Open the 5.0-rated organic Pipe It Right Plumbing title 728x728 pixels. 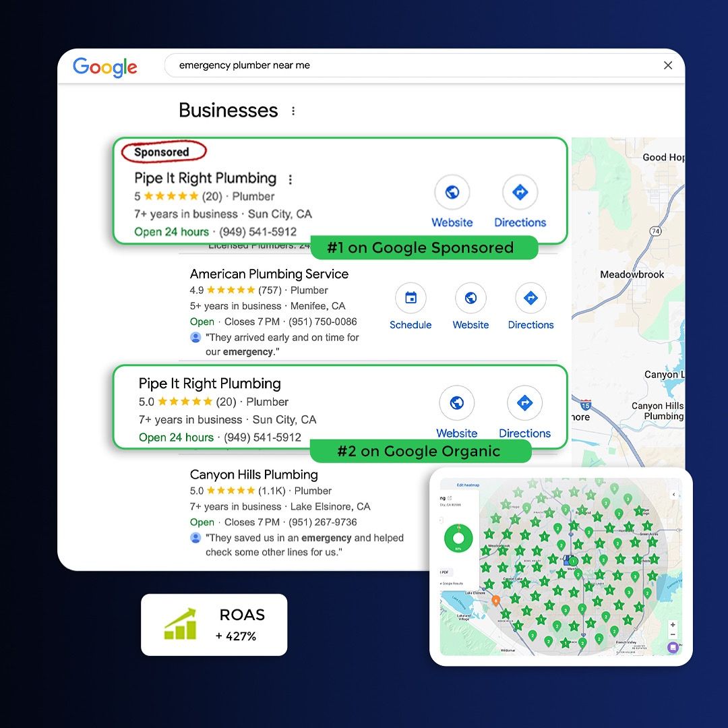(210, 384)
